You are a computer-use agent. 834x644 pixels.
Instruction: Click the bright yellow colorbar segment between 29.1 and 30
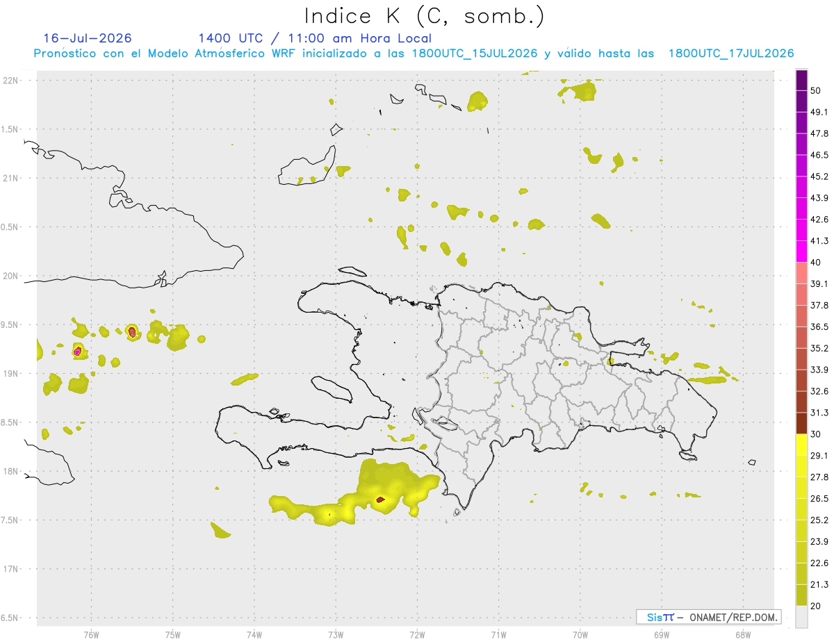coord(802,445)
